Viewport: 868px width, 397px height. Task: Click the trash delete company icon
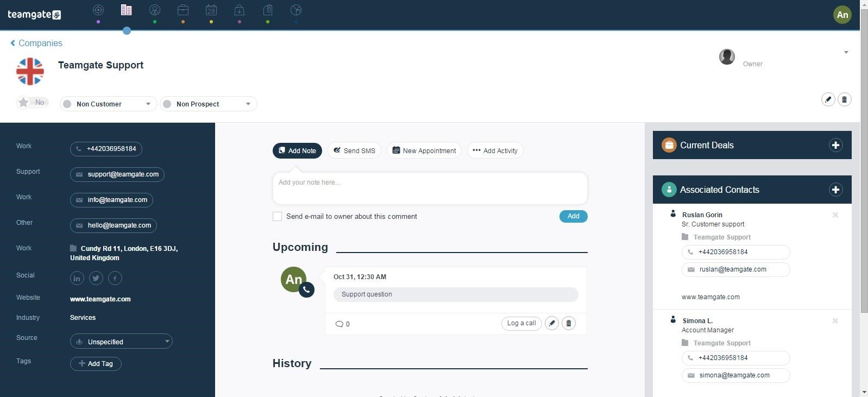(x=844, y=99)
